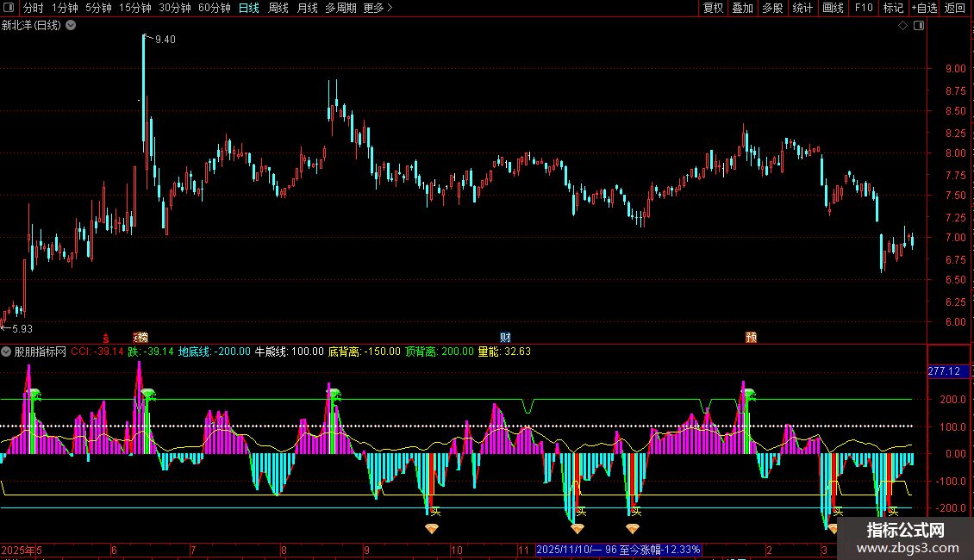The image size is (974, 560).
Task: Expand the 股朋指标网 indicator dropdown arrow
Action: click(x=7, y=352)
